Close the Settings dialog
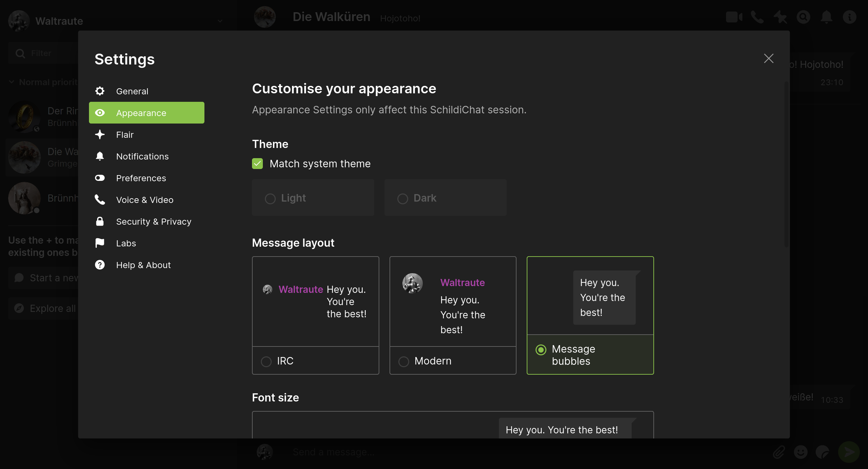 768,58
